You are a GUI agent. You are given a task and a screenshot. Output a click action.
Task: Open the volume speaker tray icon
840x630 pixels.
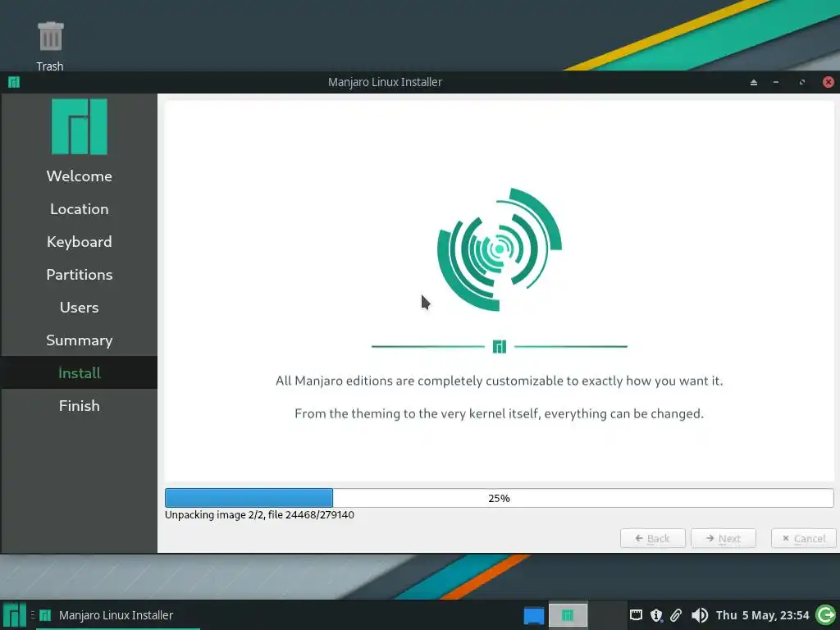(x=700, y=615)
